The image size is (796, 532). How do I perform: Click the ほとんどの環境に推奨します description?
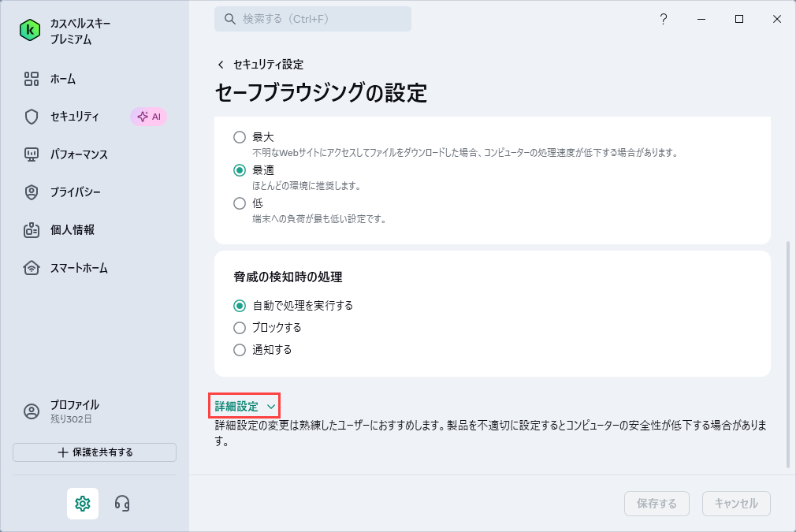307,186
